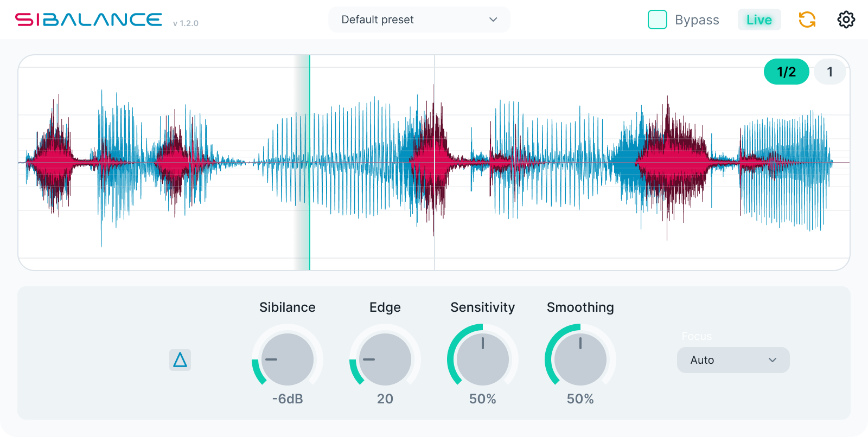This screenshot has width=868, height=437.
Task: Click the Sibilance knob
Action: click(x=288, y=359)
